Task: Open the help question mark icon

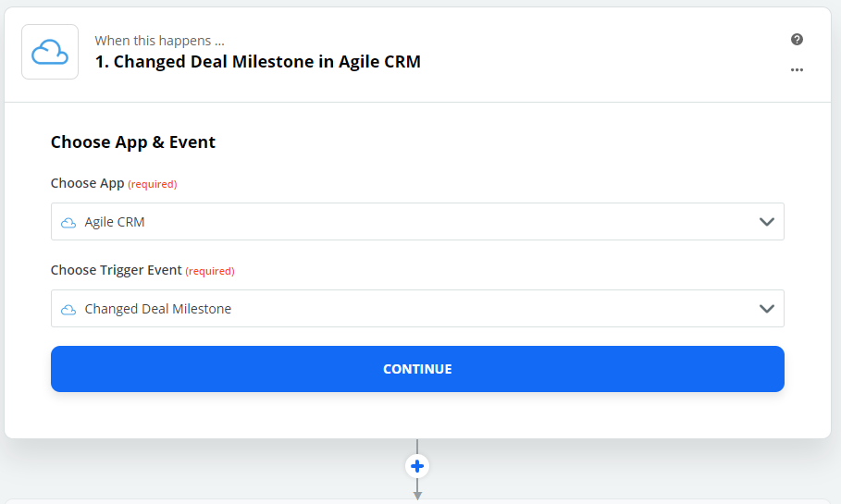Action: 797,40
